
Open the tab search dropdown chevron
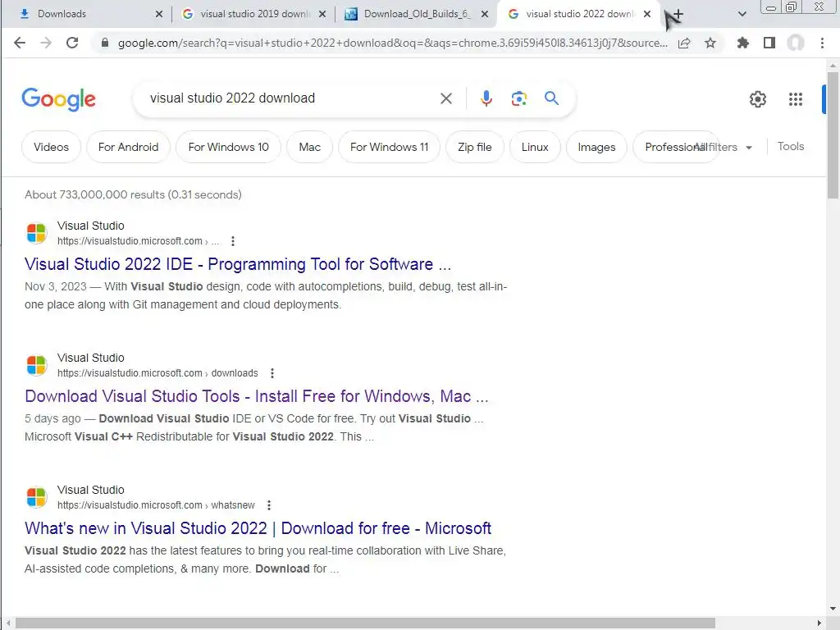[742, 14]
